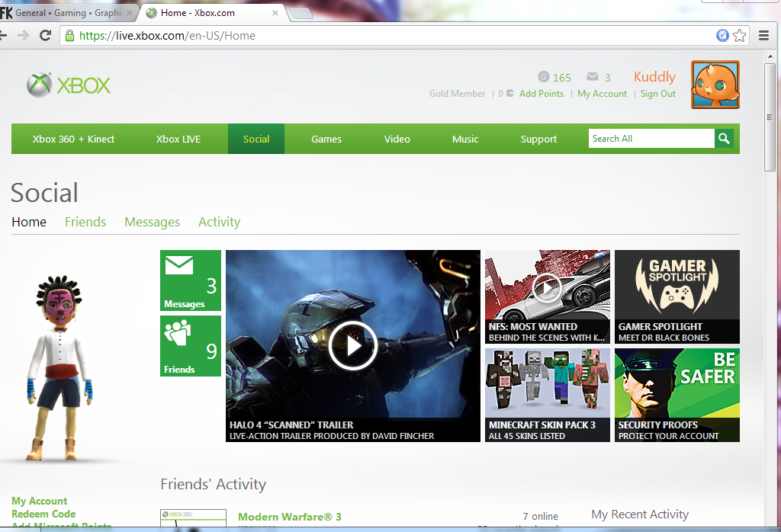Click the page vertical scrollbar thumb
781x532 pixels.
[x=770, y=117]
